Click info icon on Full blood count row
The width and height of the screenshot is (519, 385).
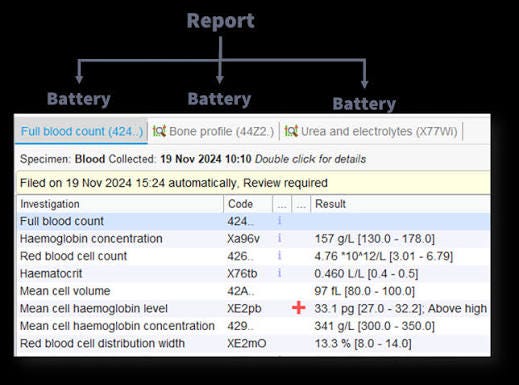(280, 221)
